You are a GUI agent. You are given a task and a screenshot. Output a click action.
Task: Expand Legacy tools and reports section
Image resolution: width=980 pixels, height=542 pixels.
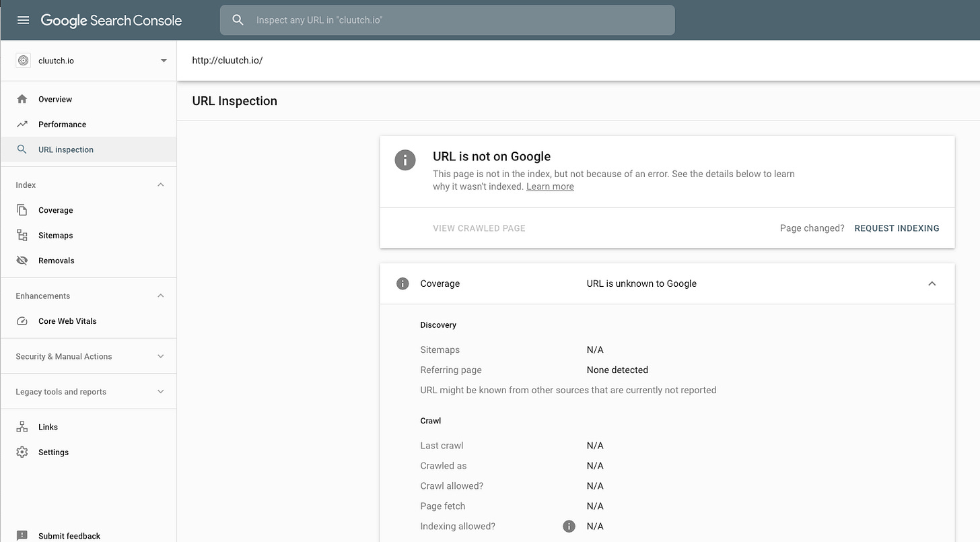(160, 391)
